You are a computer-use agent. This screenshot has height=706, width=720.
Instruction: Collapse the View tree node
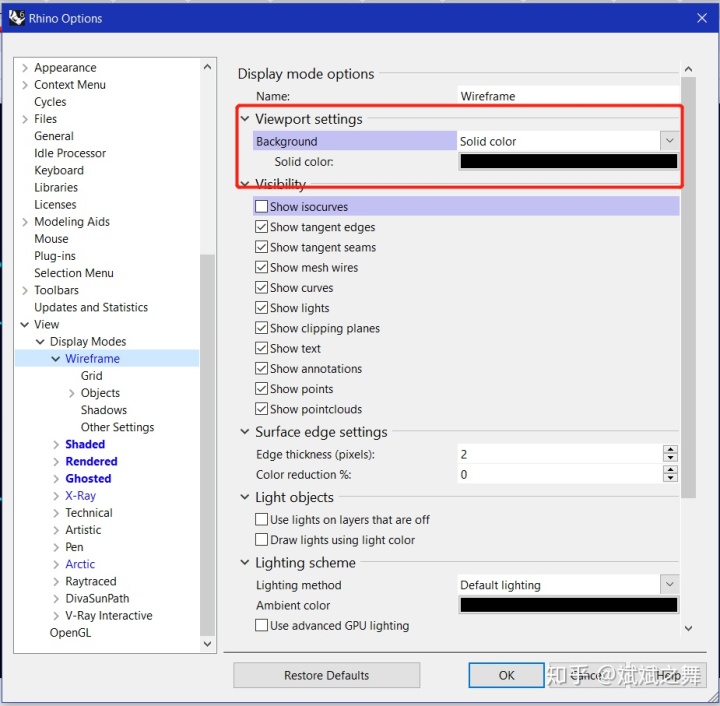25,325
